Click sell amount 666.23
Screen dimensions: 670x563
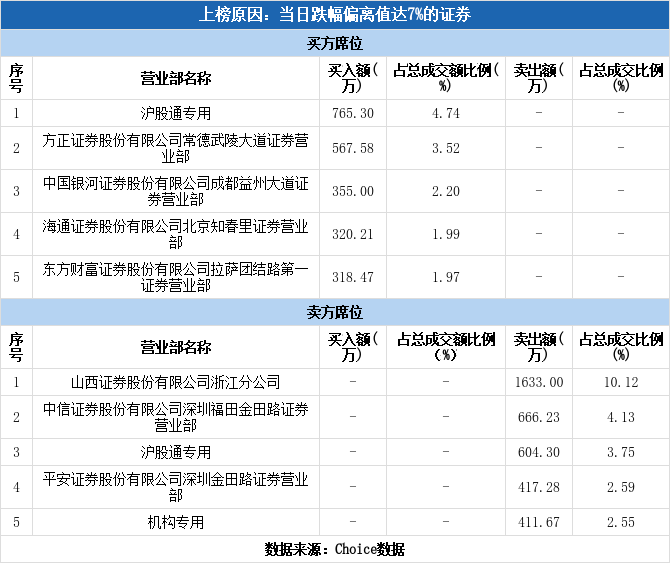pyautogui.click(x=539, y=417)
